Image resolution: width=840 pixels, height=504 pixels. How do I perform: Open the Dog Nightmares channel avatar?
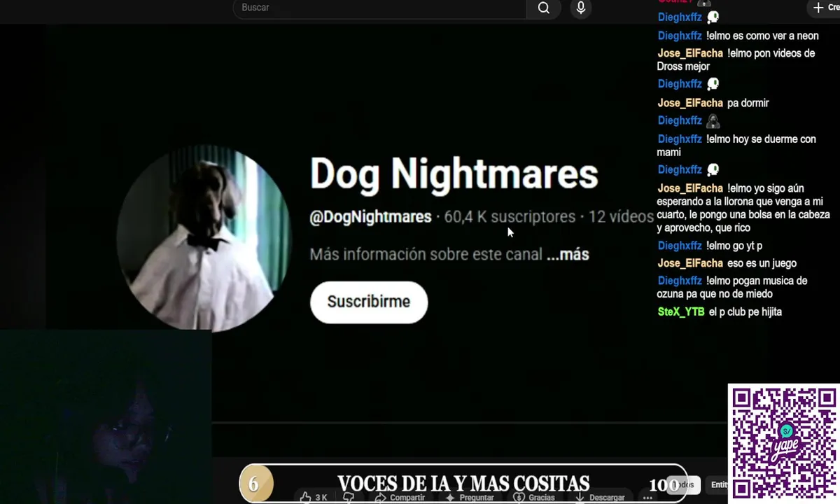tap(204, 239)
